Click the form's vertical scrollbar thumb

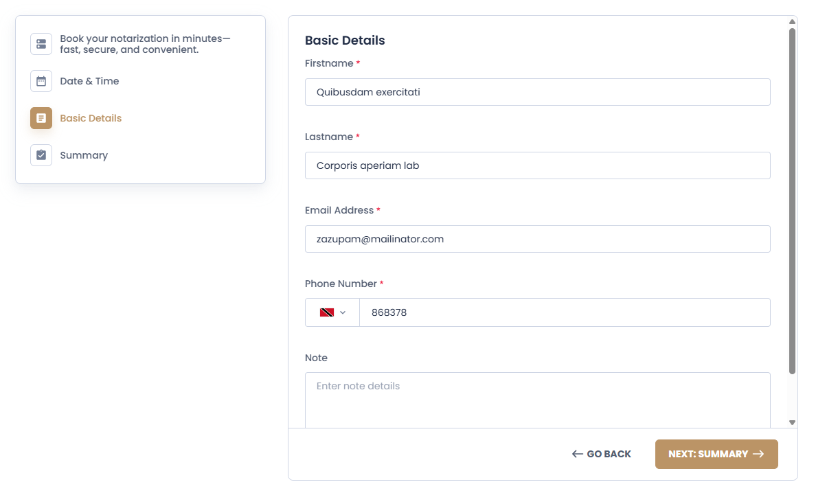click(x=792, y=201)
